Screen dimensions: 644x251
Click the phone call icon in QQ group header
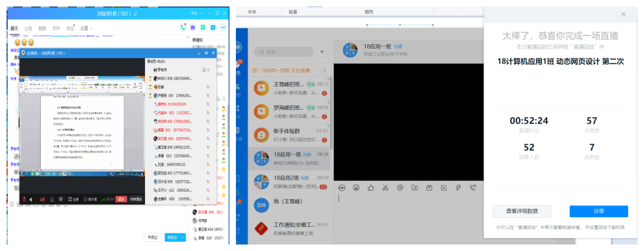pos(183,27)
